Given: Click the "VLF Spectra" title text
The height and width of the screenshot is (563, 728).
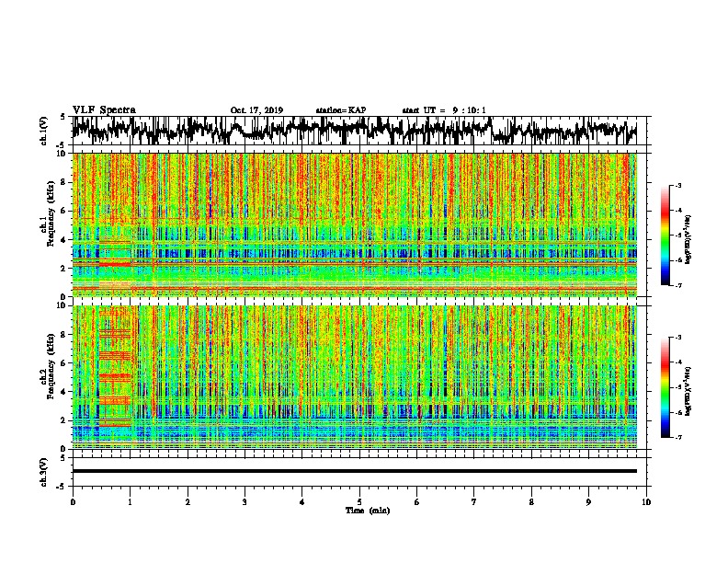Looking at the screenshot, I should click(x=104, y=110).
